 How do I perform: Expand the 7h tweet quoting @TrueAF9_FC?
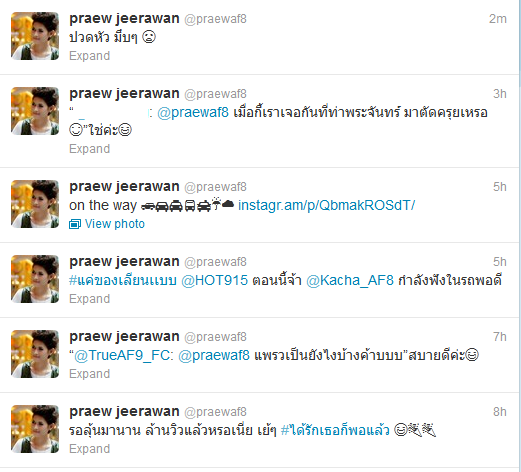(x=89, y=374)
